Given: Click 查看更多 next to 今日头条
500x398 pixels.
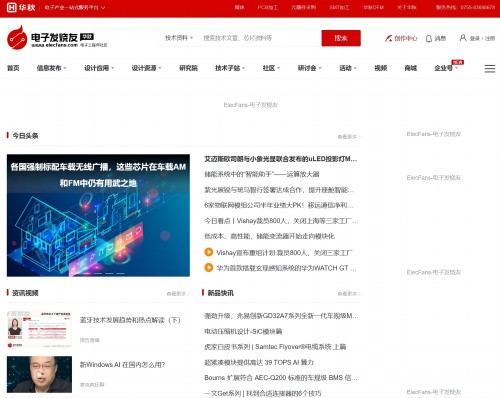Looking at the screenshot, I should [349, 137].
